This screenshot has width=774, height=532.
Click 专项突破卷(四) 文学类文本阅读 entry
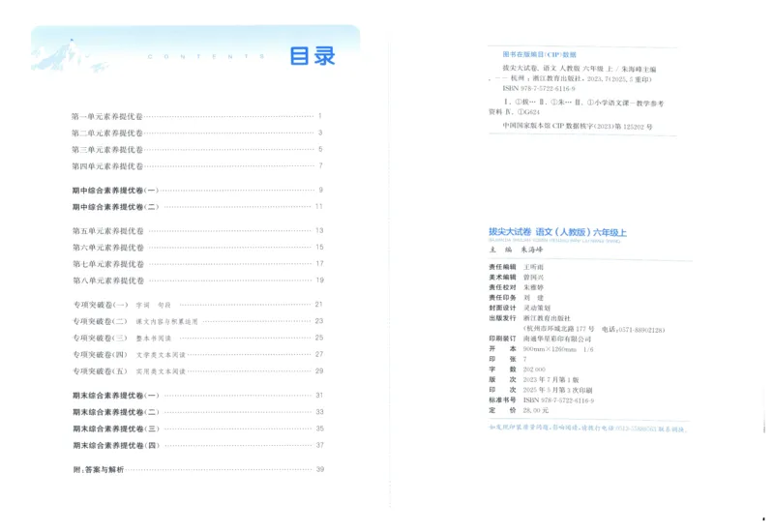tap(198, 354)
